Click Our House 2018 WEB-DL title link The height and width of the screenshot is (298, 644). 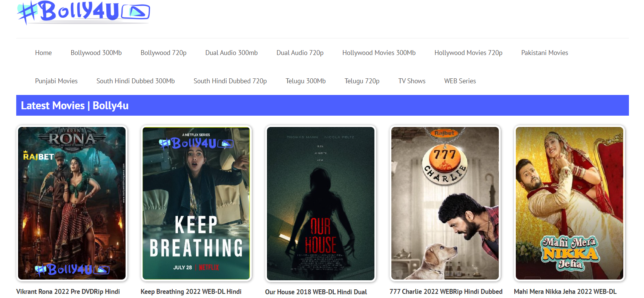(x=316, y=292)
